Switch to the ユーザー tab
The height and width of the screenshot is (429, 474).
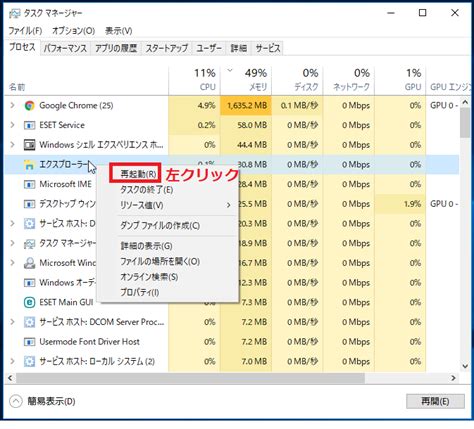pyautogui.click(x=209, y=49)
